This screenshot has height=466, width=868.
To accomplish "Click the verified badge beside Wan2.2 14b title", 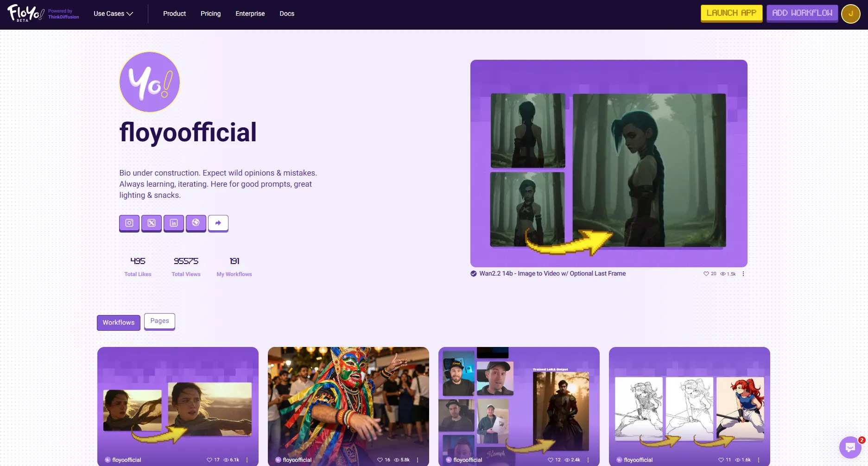I will (x=474, y=274).
